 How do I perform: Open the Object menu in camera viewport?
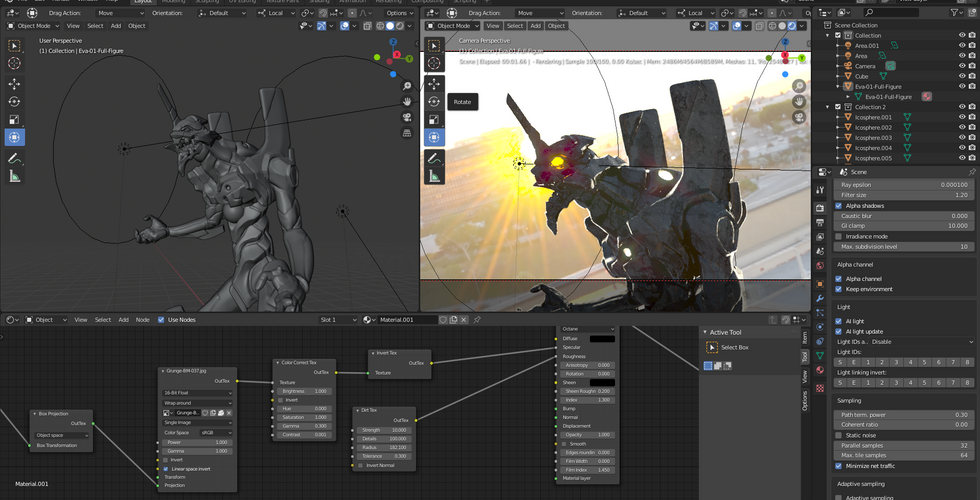tap(556, 26)
